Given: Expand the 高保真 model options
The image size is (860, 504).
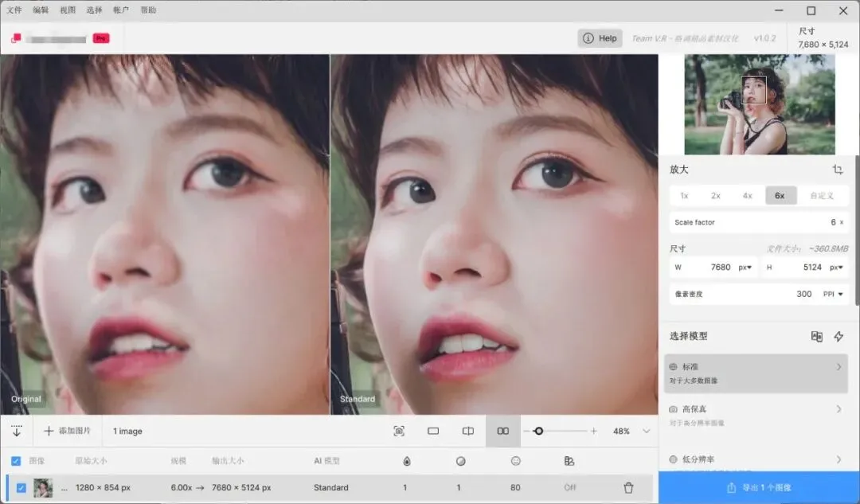Looking at the screenshot, I should [838, 409].
